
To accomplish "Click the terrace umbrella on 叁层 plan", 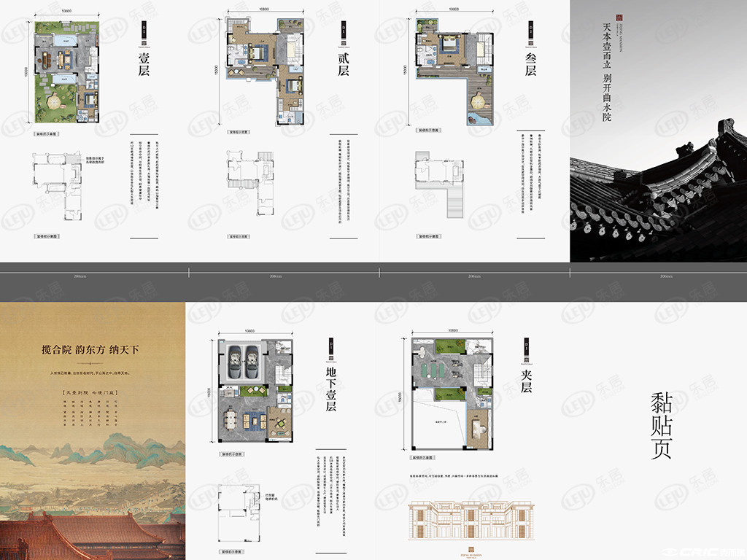I will click(x=478, y=101).
